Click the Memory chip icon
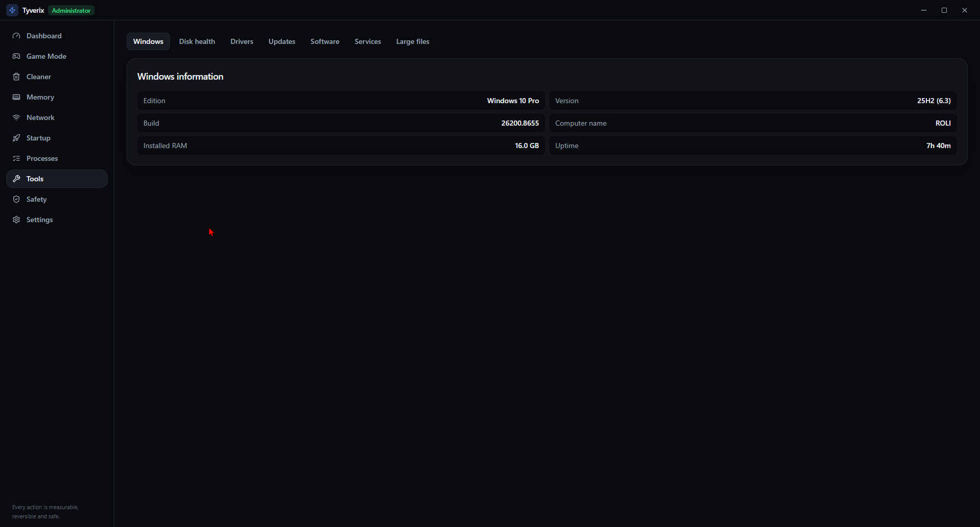The image size is (980, 527). click(x=16, y=97)
